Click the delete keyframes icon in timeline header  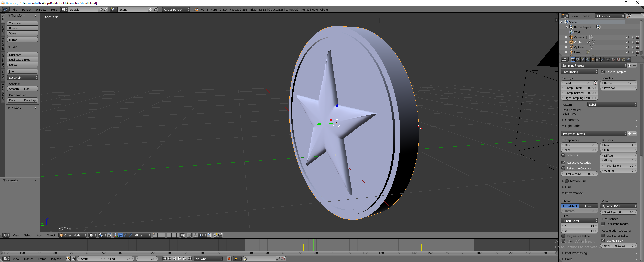283,259
